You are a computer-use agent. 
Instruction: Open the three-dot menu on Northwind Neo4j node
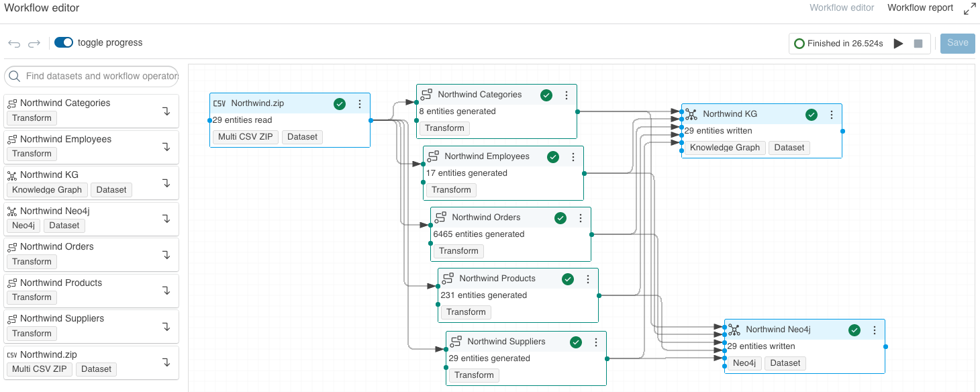(874, 330)
